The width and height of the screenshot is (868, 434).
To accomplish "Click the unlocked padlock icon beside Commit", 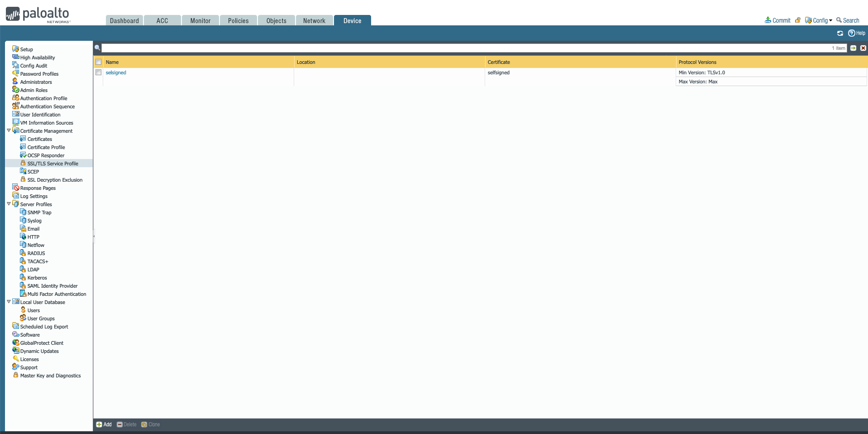I will point(797,20).
